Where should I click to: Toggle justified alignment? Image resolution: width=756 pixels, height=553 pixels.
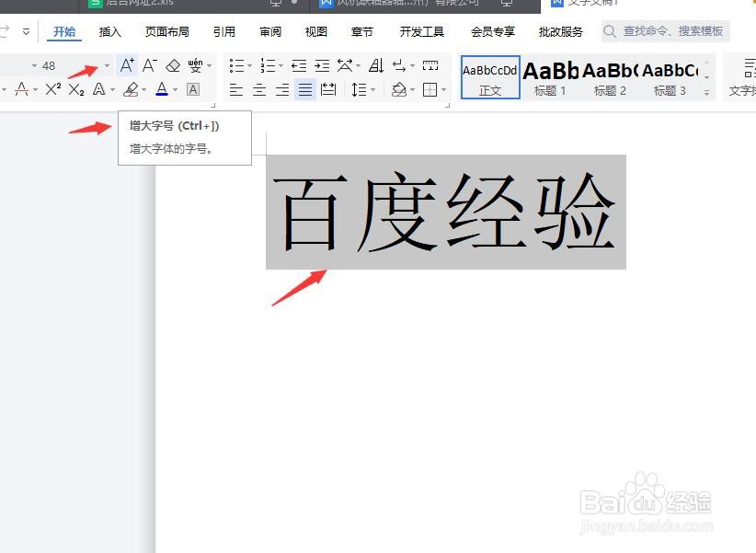click(305, 90)
